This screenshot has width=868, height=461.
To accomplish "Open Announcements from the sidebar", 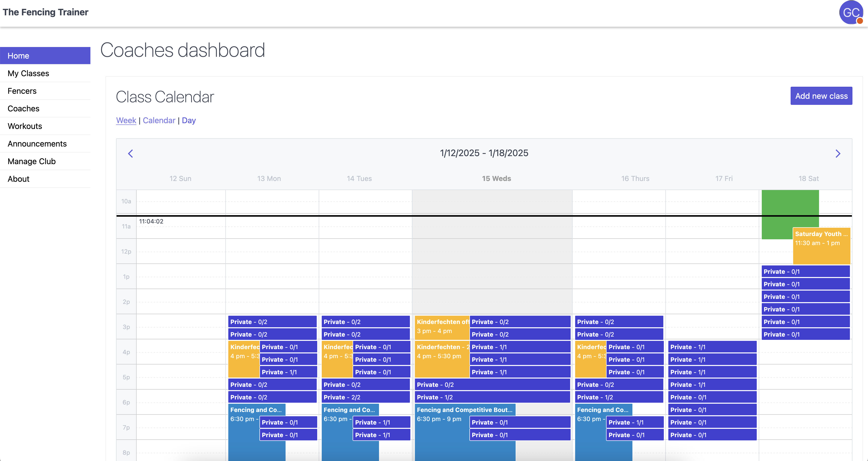I will [x=37, y=144].
